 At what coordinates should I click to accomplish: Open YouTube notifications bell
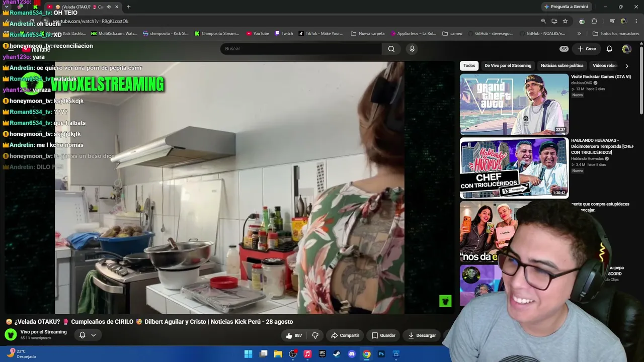click(x=609, y=49)
